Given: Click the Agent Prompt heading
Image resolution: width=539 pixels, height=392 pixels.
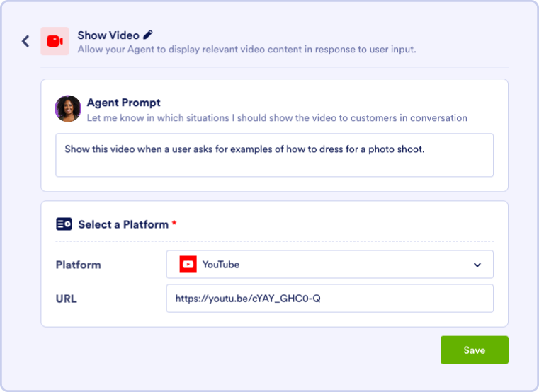Looking at the screenshot, I should coord(123,103).
